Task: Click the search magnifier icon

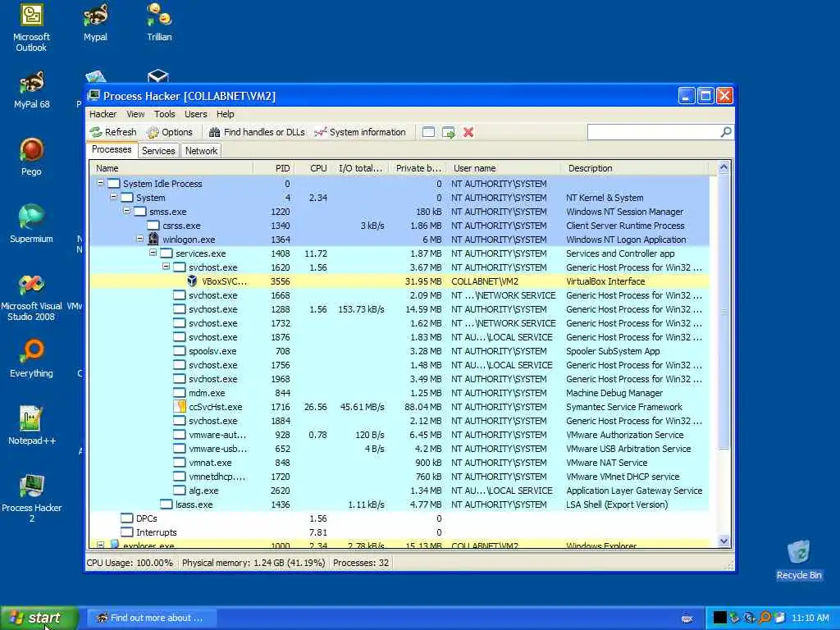Action: click(726, 132)
